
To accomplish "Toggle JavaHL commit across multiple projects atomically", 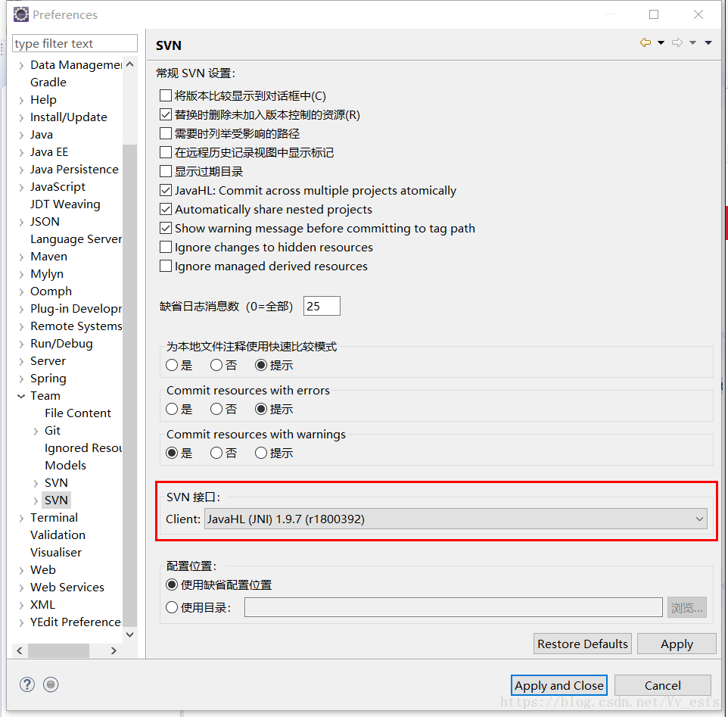I will [x=166, y=190].
